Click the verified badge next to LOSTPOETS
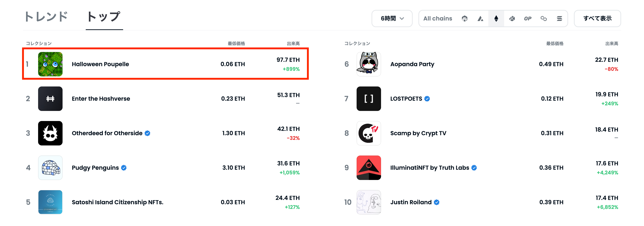 pyautogui.click(x=427, y=99)
